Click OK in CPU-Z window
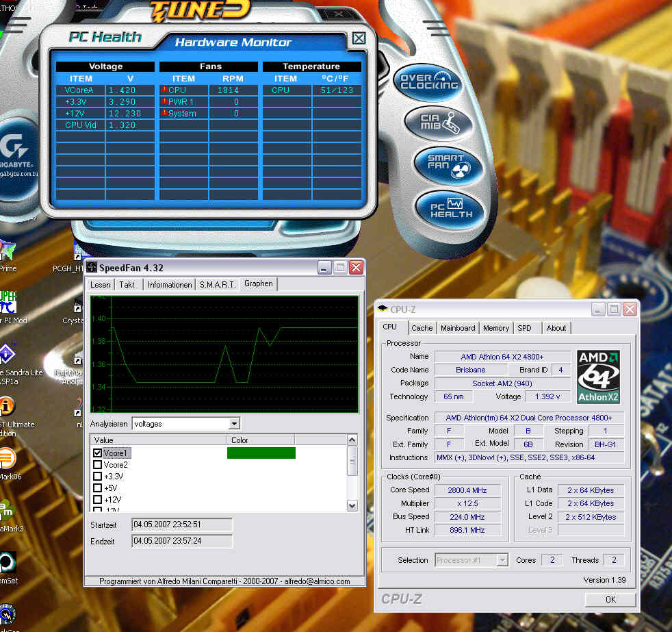 point(610,599)
